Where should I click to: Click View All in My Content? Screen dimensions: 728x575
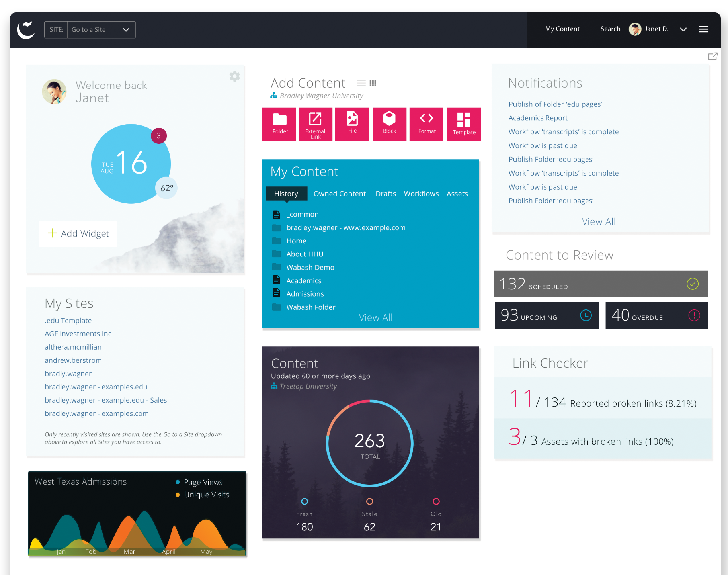pos(375,317)
